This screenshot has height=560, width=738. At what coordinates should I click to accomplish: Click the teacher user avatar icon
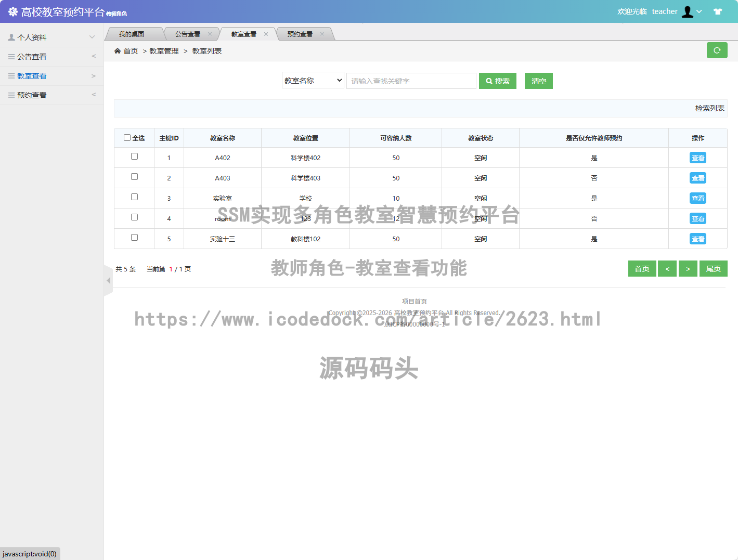click(688, 11)
